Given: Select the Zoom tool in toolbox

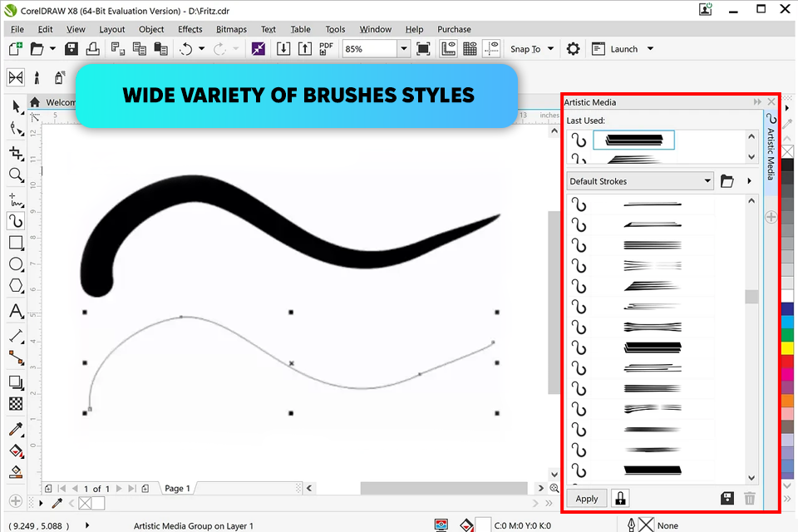Looking at the screenshot, I should tap(17, 175).
